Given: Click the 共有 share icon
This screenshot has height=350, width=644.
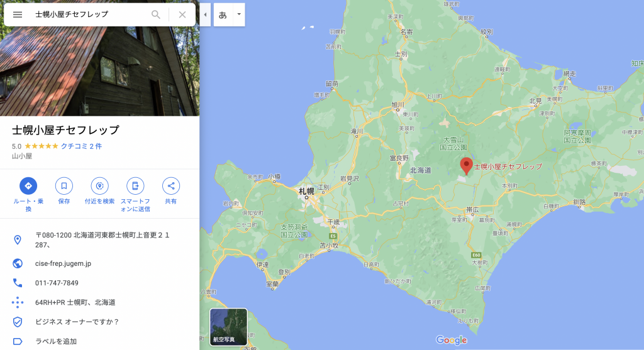Looking at the screenshot, I should [x=170, y=185].
